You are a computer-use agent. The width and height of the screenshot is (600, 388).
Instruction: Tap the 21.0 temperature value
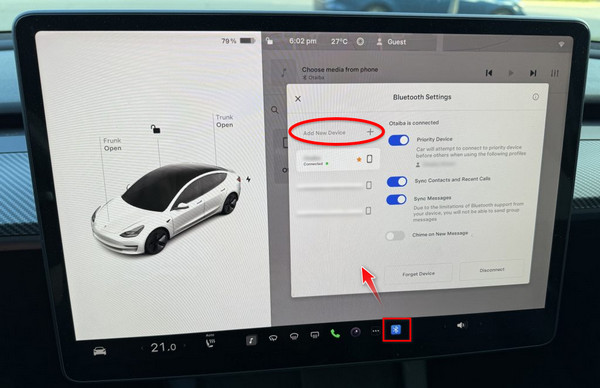pyautogui.click(x=163, y=347)
